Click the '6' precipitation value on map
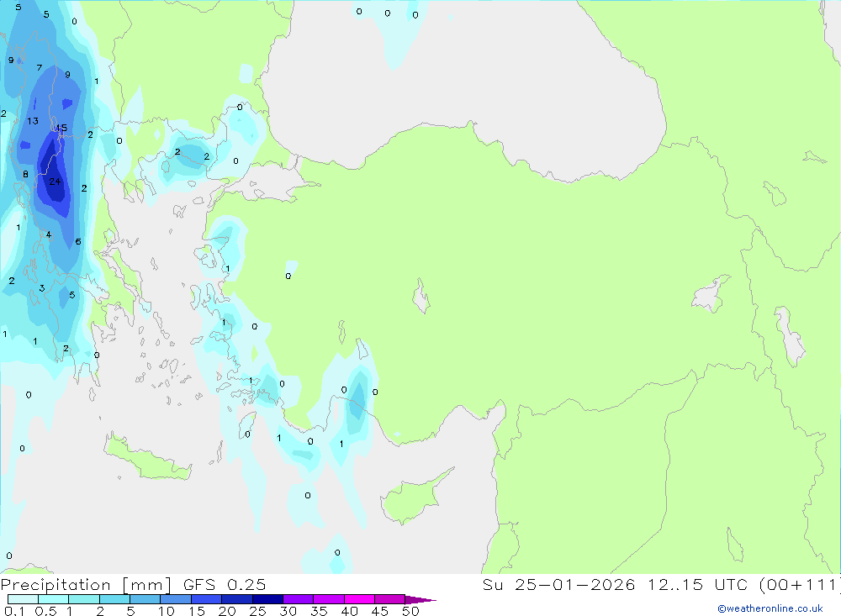Screen dimensions: 841x616 tap(78, 242)
